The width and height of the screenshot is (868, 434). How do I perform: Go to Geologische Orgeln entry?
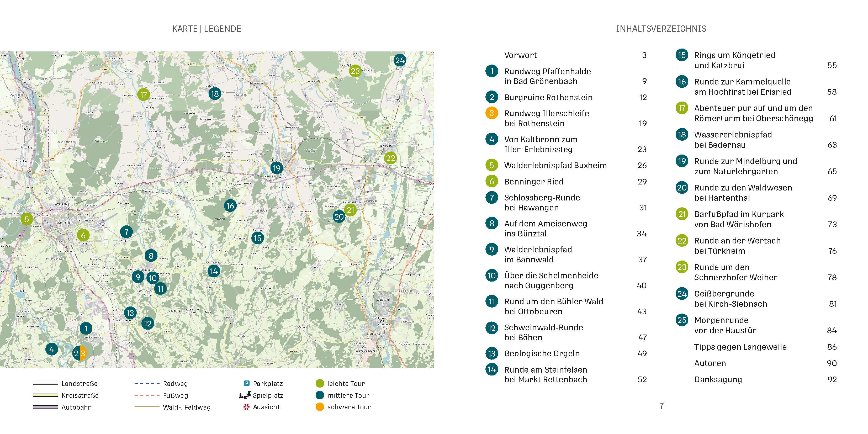(x=542, y=353)
